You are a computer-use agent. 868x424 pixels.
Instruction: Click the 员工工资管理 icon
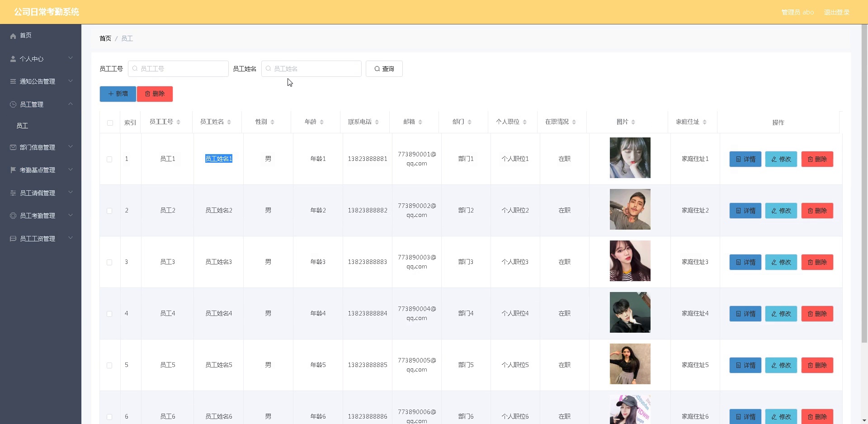[13, 239]
